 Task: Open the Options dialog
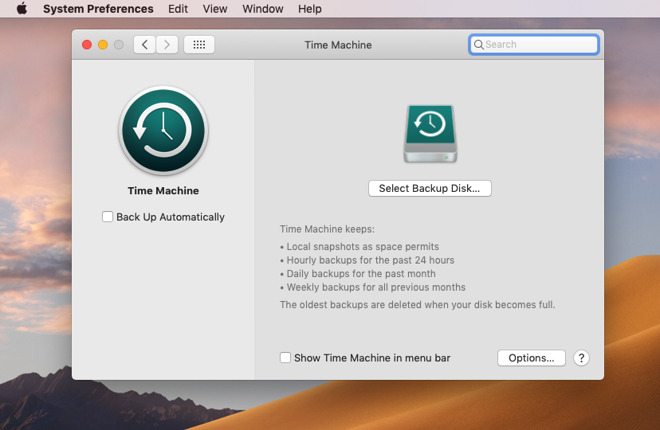531,358
